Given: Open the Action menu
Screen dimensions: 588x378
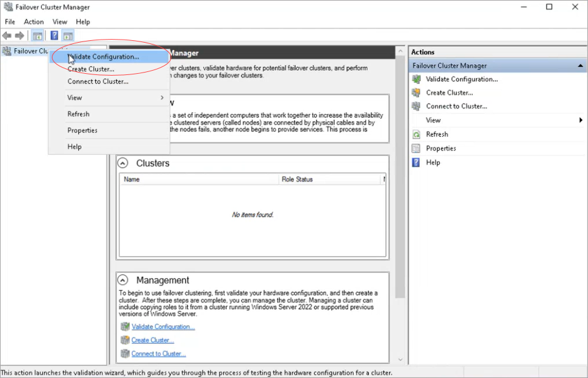Looking at the screenshot, I should tap(34, 22).
